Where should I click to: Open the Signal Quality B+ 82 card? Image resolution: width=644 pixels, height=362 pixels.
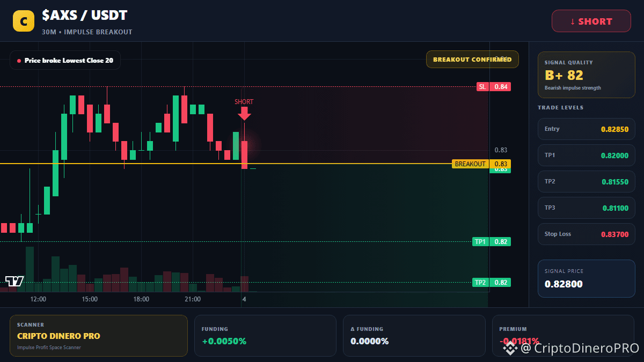click(586, 75)
